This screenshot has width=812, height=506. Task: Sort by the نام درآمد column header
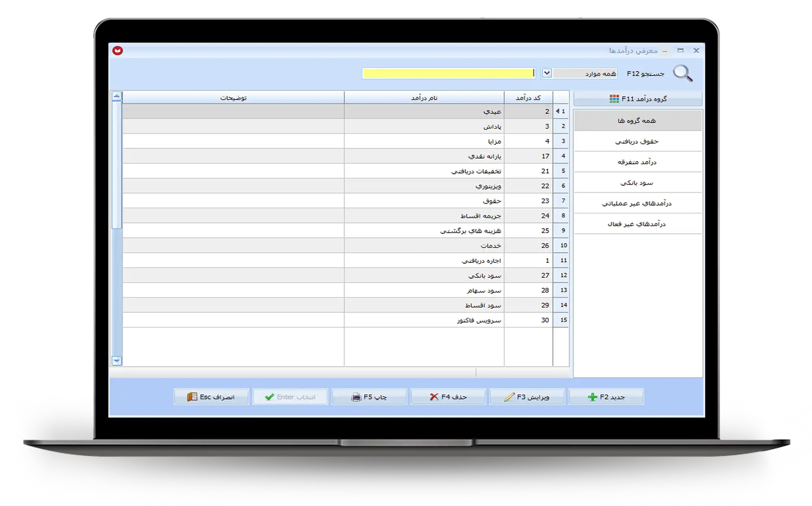[x=424, y=98]
